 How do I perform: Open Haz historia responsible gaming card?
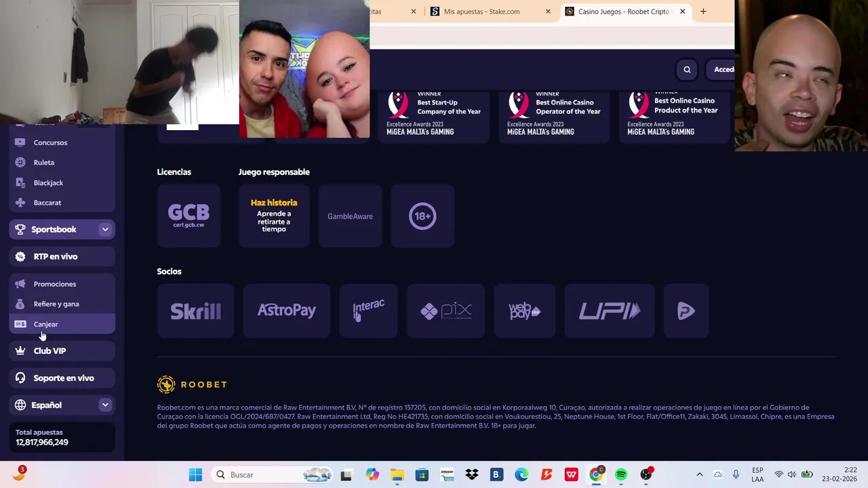(x=274, y=216)
